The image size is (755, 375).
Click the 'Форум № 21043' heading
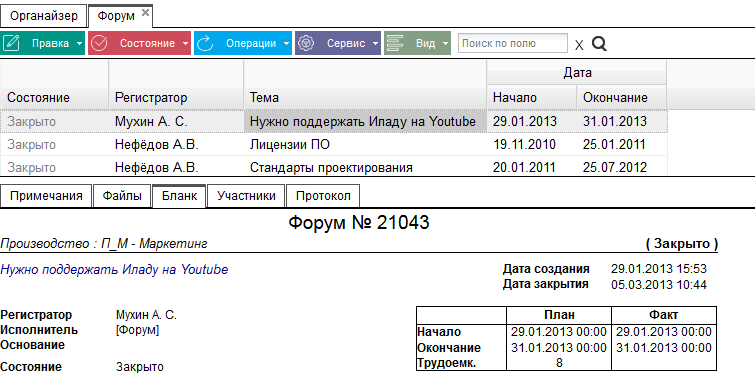point(359,222)
